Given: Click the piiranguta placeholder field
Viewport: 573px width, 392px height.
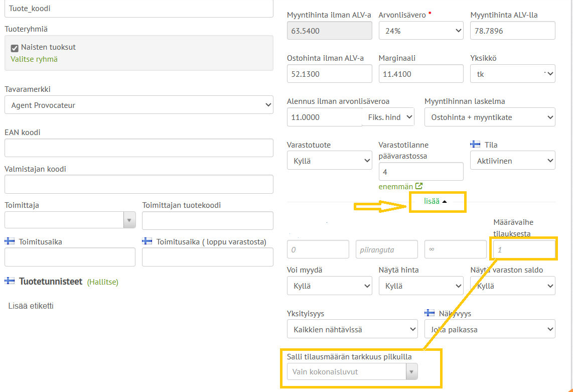Looking at the screenshot, I should [x=387, y=249].
